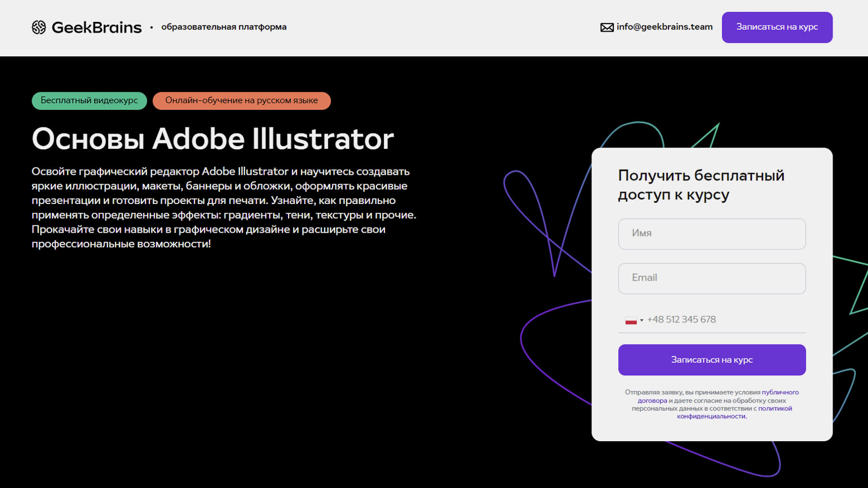Open the 'политикой конфиденциальности' link

(x=734, y=412)
